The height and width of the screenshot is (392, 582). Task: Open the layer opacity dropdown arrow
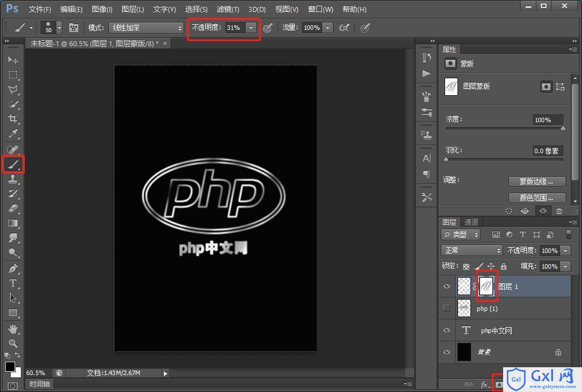coord(565,251)
